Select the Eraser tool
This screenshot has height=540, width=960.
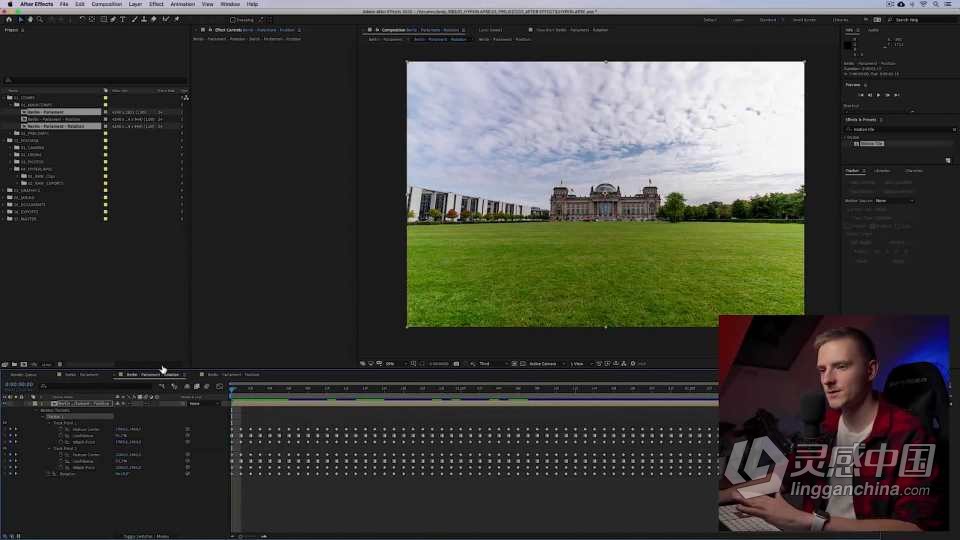(x=154, y=20)
